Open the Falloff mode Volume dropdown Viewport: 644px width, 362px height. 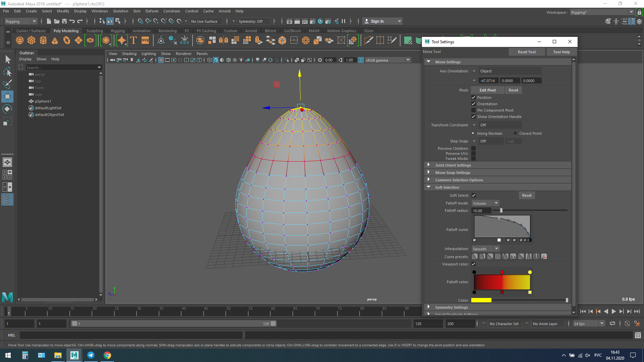click(485, 203)
